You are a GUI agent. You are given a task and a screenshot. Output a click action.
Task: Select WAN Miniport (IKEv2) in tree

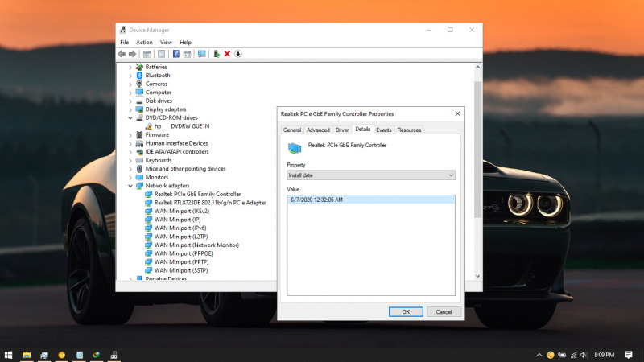[182, 211]
